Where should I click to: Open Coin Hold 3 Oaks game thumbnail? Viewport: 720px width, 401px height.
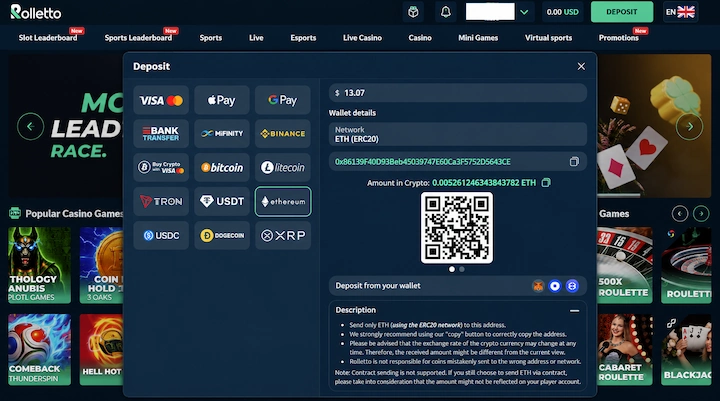click(x=101, y=265)
